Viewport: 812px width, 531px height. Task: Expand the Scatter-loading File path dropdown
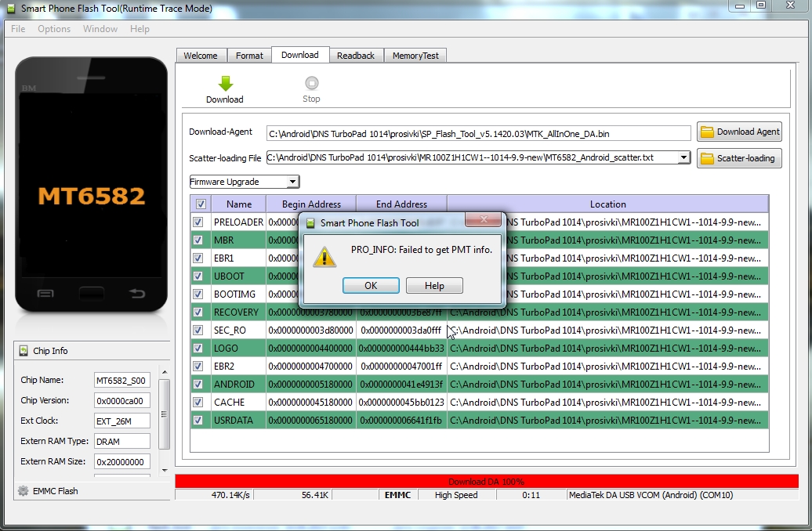(x=683, y=157)
